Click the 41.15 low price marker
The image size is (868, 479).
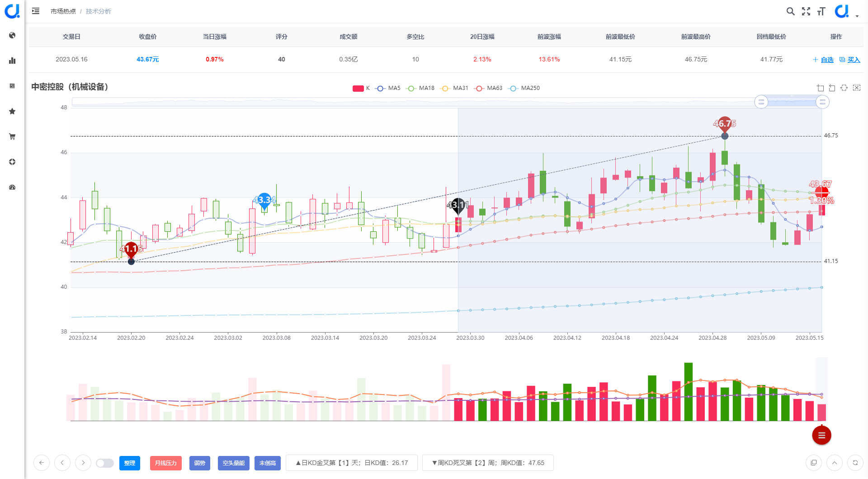pos(131,250)
